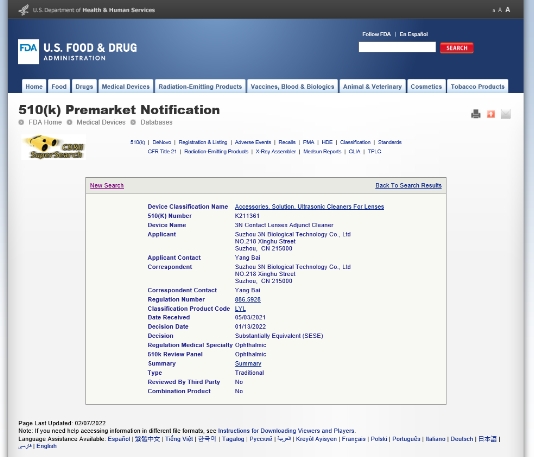Click the En Español link
Screen dimensions: 534x457
tap(414, 34)
